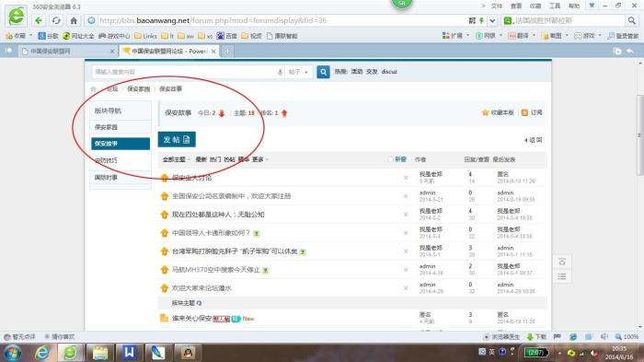The height and width of the screenshot is (362, 644).
Task: Click the microphone icon in forum search box
Action: 280,72
